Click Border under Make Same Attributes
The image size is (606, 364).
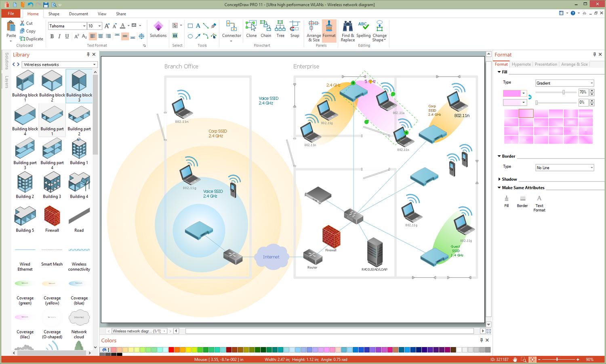pos(522,201)
